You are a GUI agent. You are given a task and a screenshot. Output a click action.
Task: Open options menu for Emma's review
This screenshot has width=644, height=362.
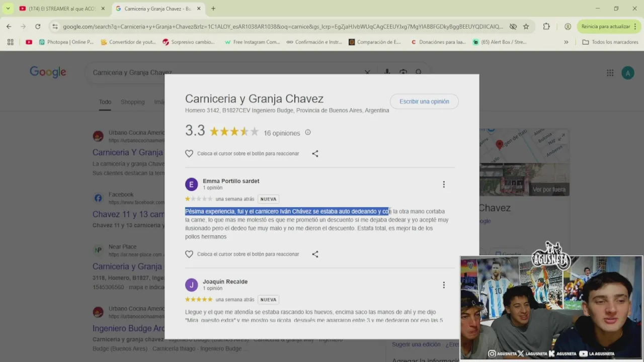point(444,185)
